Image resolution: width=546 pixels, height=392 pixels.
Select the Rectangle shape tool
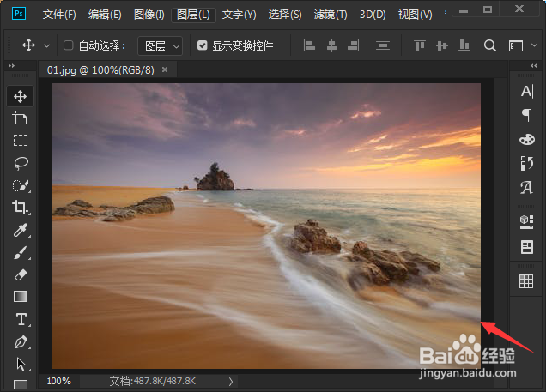(x=21, y=384)
